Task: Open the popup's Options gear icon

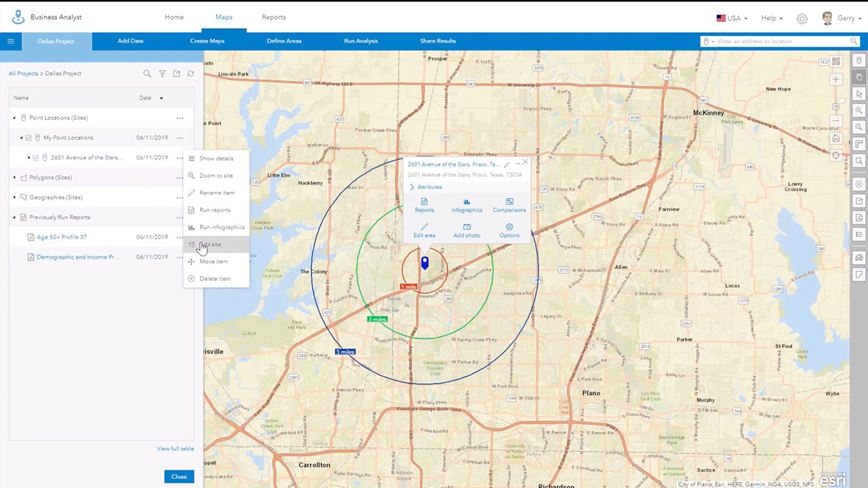Action: click(509, 230)
